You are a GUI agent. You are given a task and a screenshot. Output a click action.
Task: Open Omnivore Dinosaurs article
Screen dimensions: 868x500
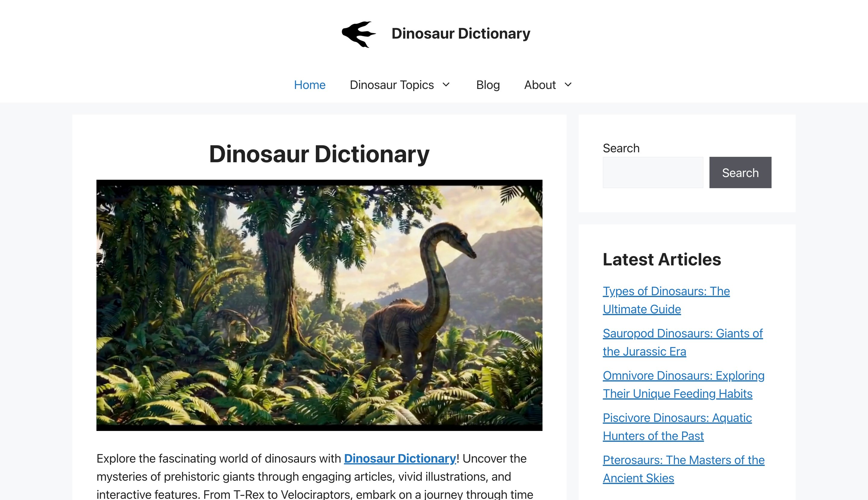[x=684, y=384]
